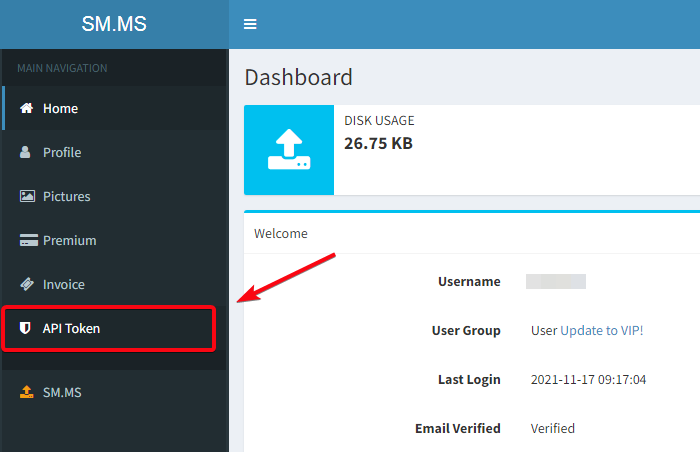The height and width of the screenshot is (452, 700).
Task: Click the blurred Username value
Action: point(556,281)
